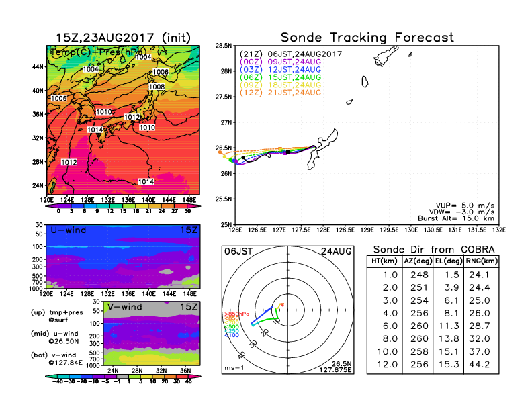The width and height of the screenshot is (532, 411).
Task: Select the (21Z) 06JST,24AUG2017 legend entry
Action: pyautogui.click(x=291, y=54)
